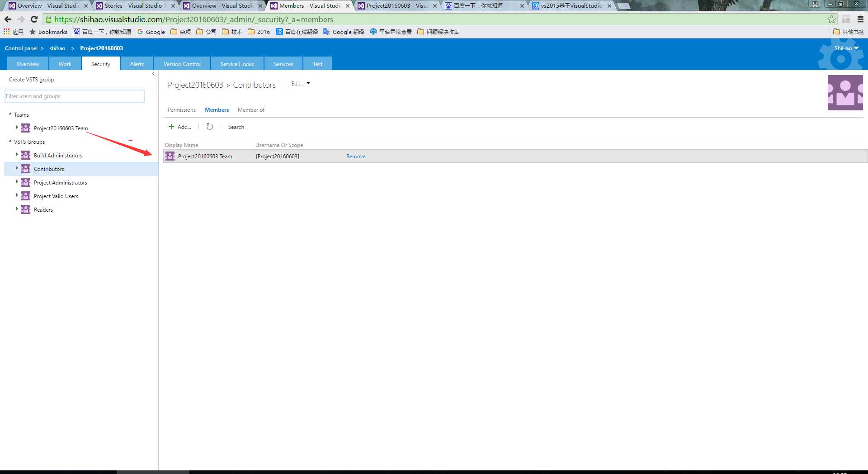Click the Readers group icon
The height and width of the screenshot is (474, 868).
[x=26, y=209]
